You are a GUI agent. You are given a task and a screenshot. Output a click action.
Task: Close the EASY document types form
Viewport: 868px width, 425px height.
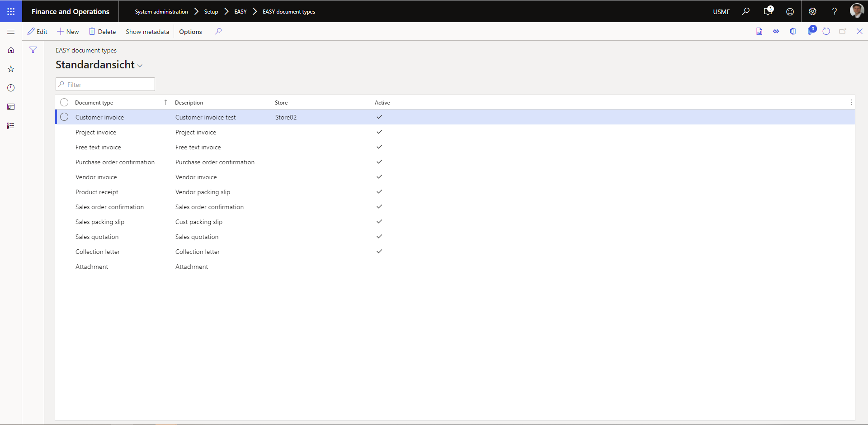pyautogui.click(x=859, y=31)
